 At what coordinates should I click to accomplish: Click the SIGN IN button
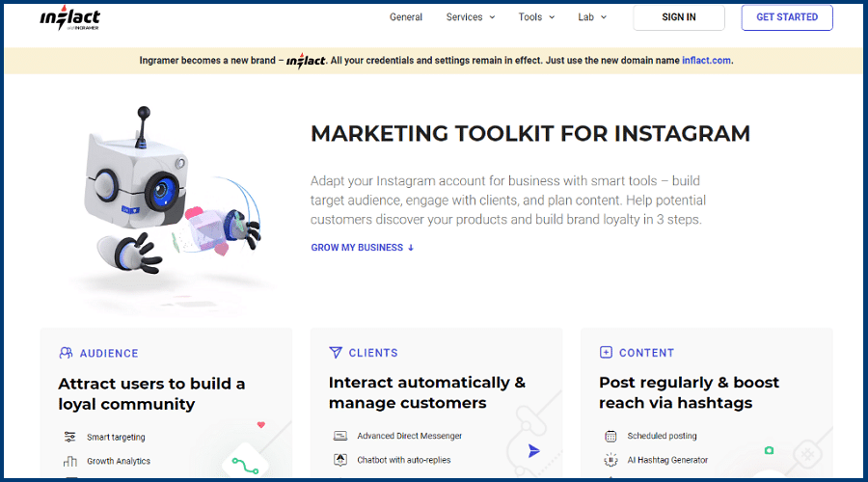(x=679, y=17)
